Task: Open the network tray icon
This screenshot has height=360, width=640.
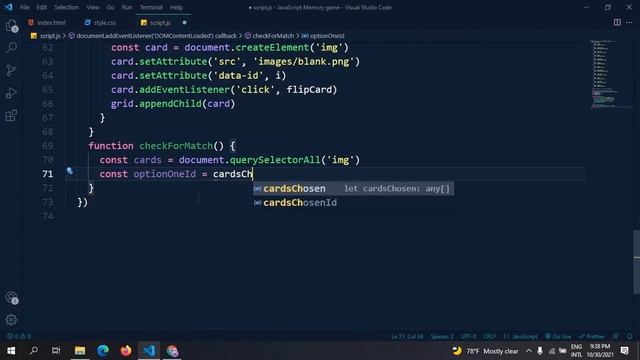Action: coord(551,351)
